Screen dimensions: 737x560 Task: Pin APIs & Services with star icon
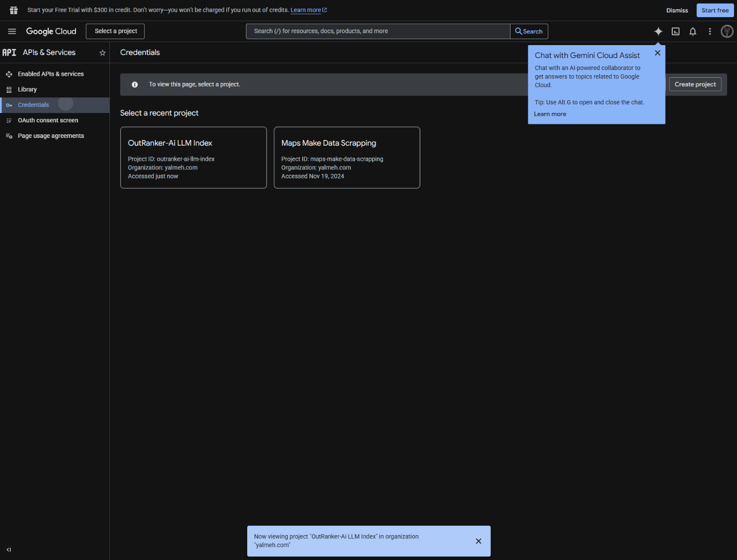pos(103,53)
